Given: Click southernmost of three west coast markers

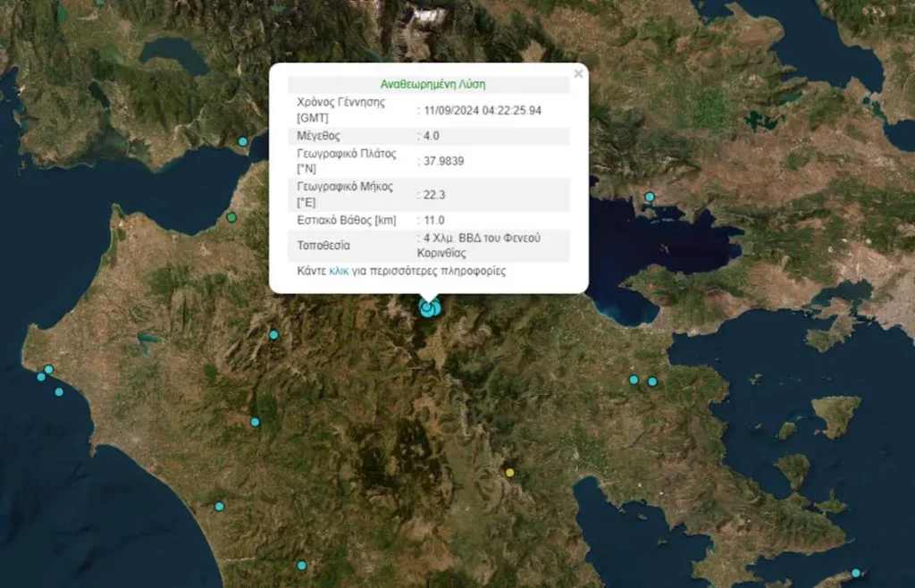Looking at the screenshot, I should (x=59, y=391).
